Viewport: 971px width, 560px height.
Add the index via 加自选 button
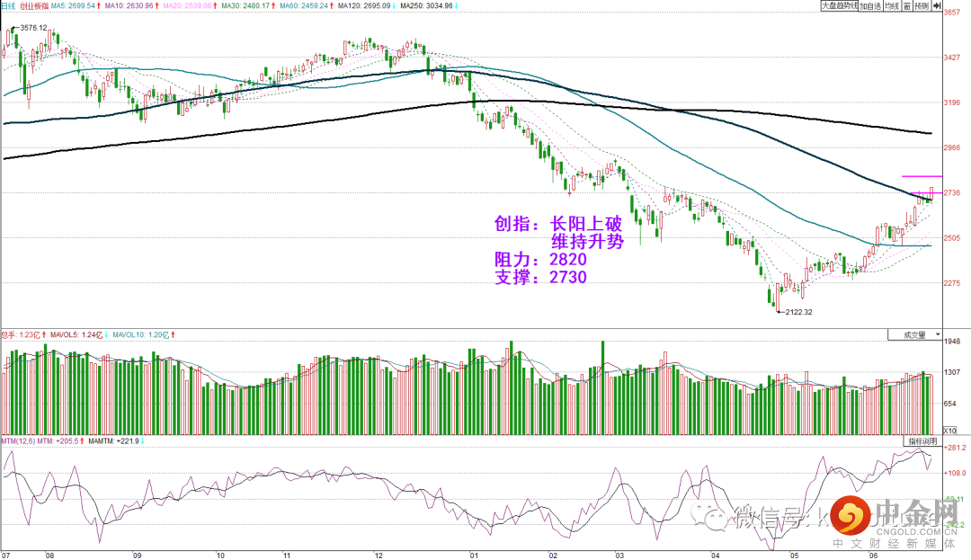click(870, 5)
